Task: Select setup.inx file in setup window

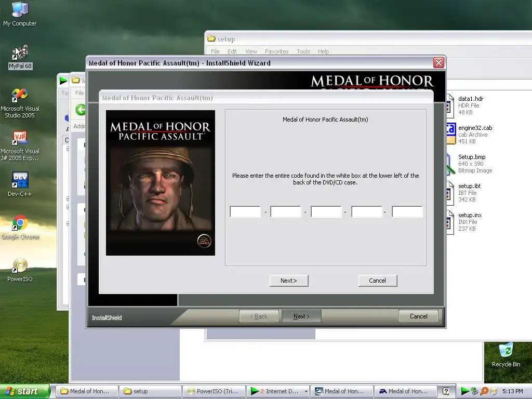Action: point(465,222)
